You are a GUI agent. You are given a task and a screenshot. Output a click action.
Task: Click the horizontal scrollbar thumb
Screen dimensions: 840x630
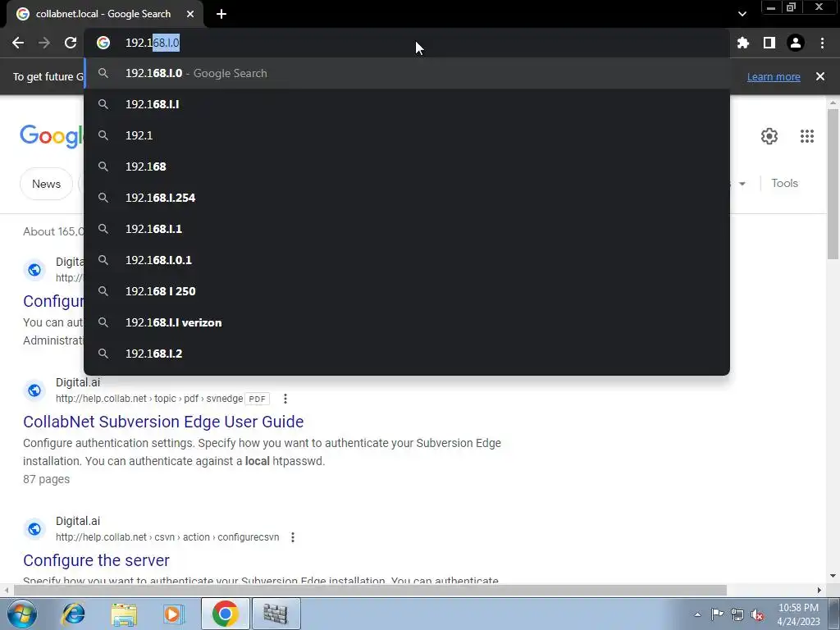[370, 590]
